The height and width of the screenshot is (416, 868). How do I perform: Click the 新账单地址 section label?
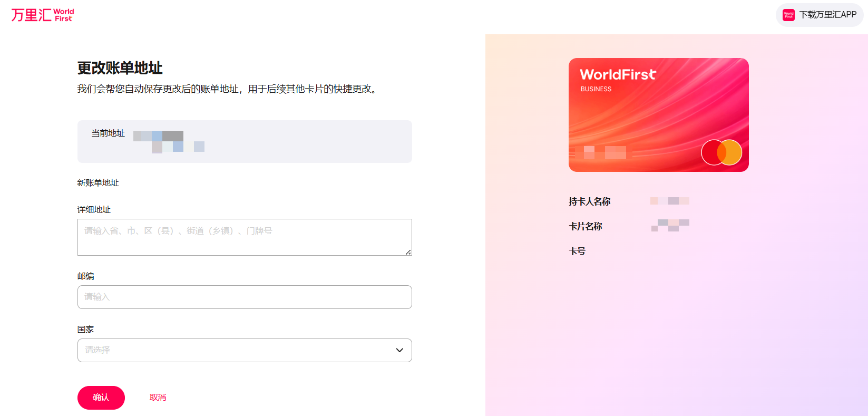pos(98,183)
